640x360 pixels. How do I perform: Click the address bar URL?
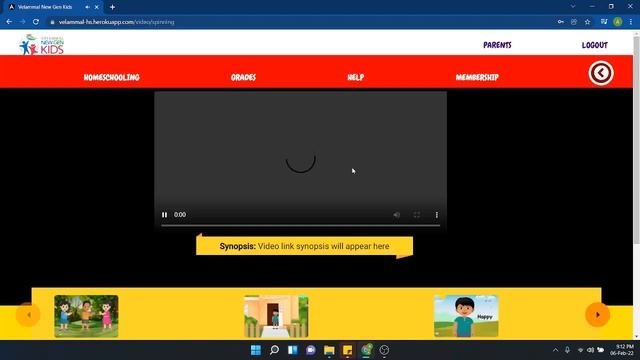click(x=116, y=22)
